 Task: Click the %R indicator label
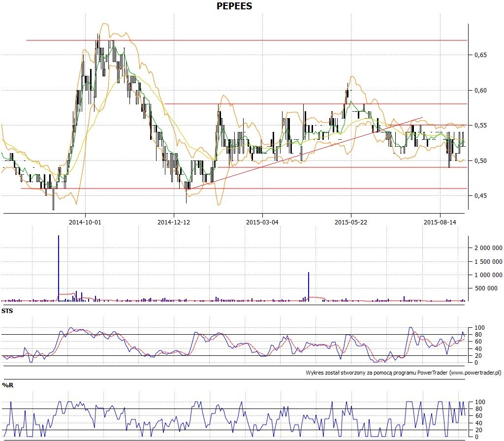[x=8, y=385]
